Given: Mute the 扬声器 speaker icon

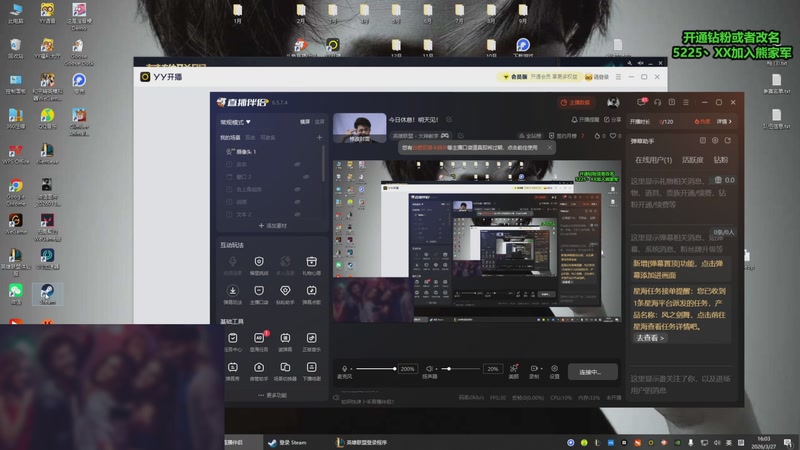Looking at the screenshot, I should pyautogui.click(x=429, y=369).
